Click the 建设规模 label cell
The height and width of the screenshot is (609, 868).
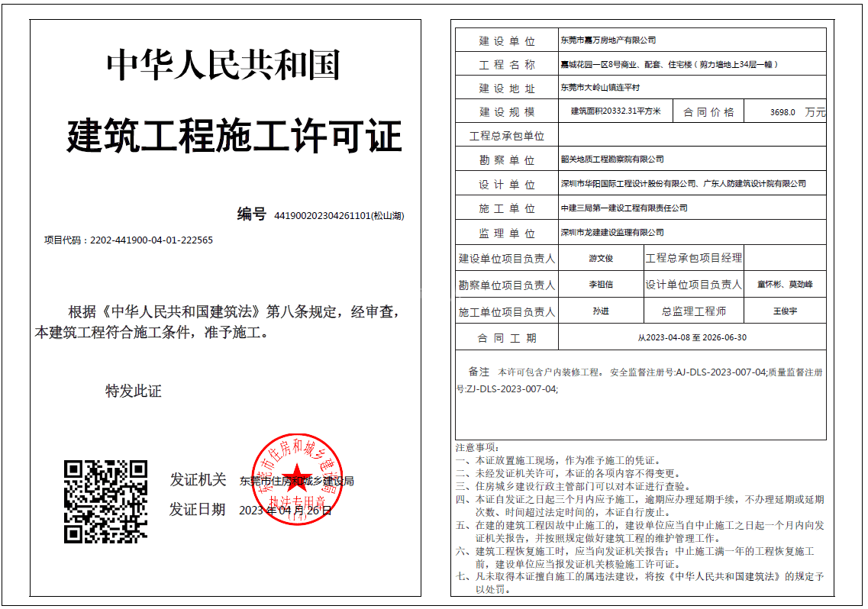click(x=506, y=111)
